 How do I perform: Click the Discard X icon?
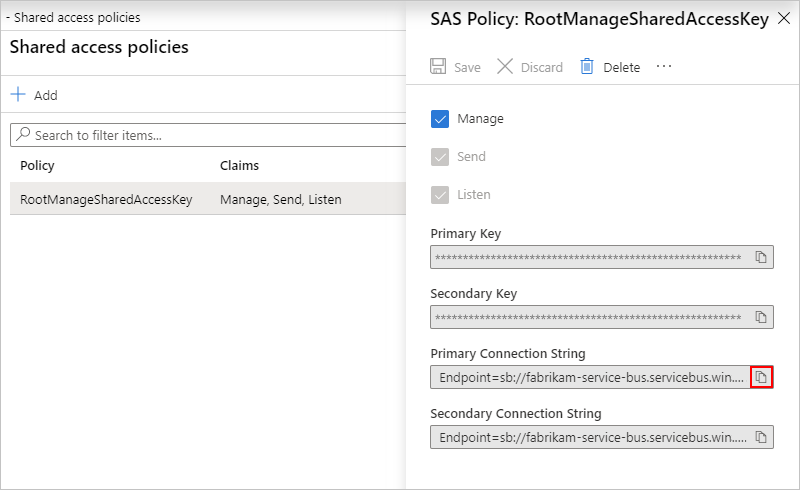click(x=505, y=67)
